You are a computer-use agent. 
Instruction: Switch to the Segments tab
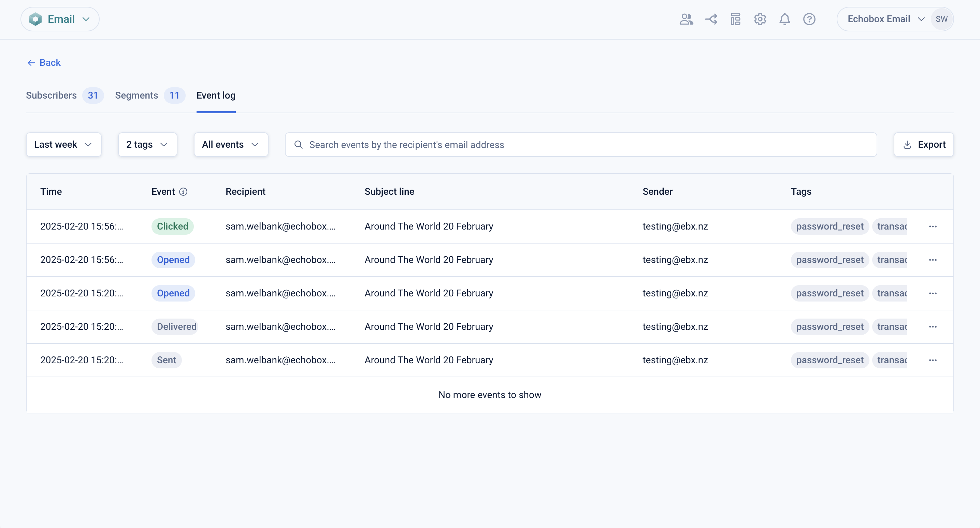[x=136, y=96]
